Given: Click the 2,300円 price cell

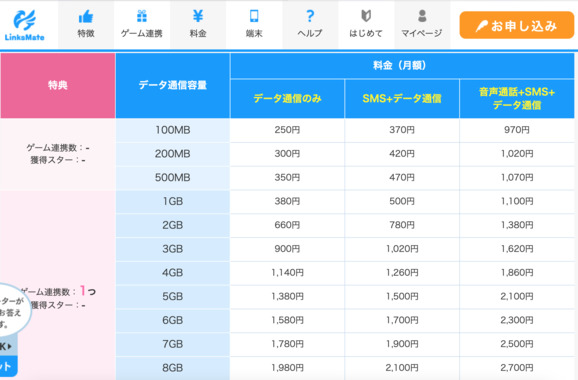Looking at the screenshot, I should point(517,320).
